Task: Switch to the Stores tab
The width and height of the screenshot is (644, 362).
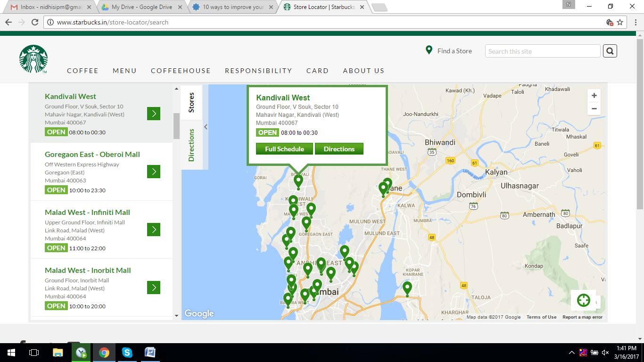Action: [x=191, y=102]
